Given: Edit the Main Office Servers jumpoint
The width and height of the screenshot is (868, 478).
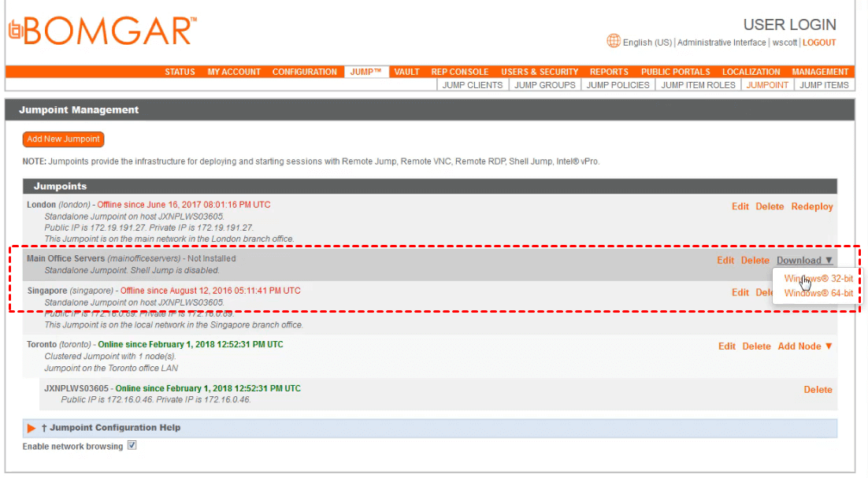Looking at the screenshot, I should [x=725, y=261].
